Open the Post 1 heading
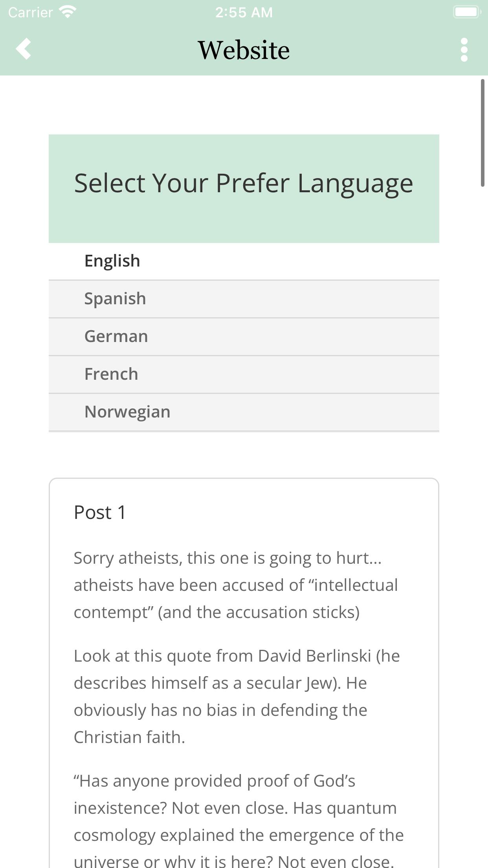The image size is (488, 868). tap(100, 513)
